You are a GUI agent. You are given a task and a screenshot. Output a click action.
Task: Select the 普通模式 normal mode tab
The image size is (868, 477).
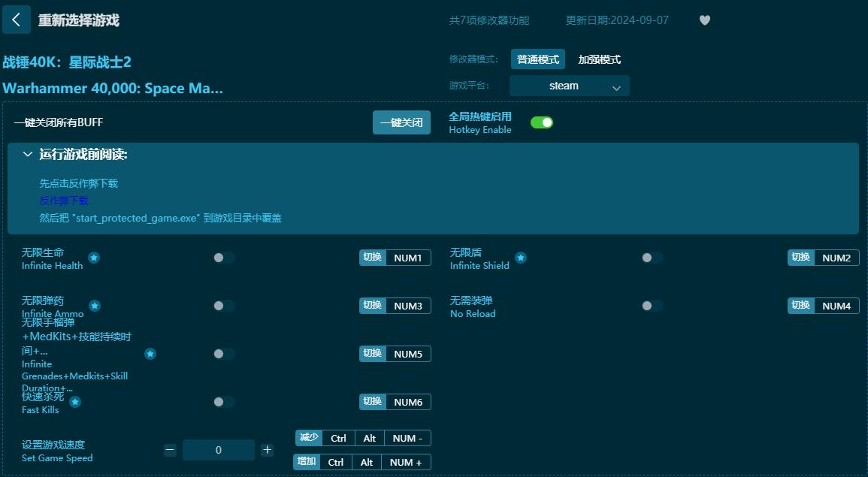537,59
